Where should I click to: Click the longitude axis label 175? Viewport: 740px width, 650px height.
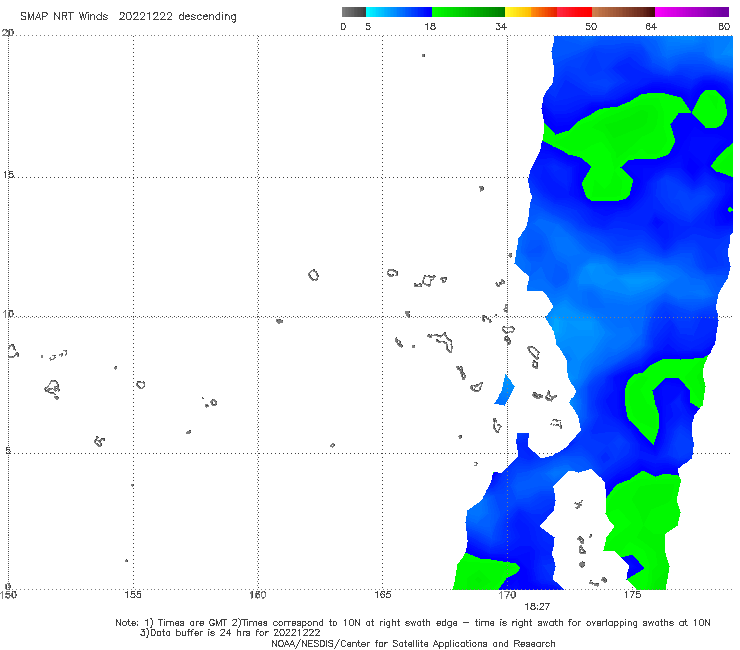632,595
